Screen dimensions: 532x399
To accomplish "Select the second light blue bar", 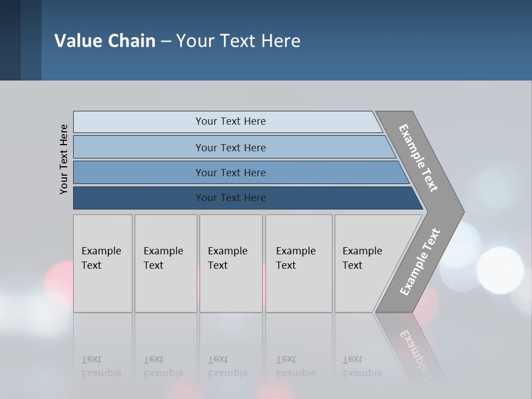I will [235, 147].
